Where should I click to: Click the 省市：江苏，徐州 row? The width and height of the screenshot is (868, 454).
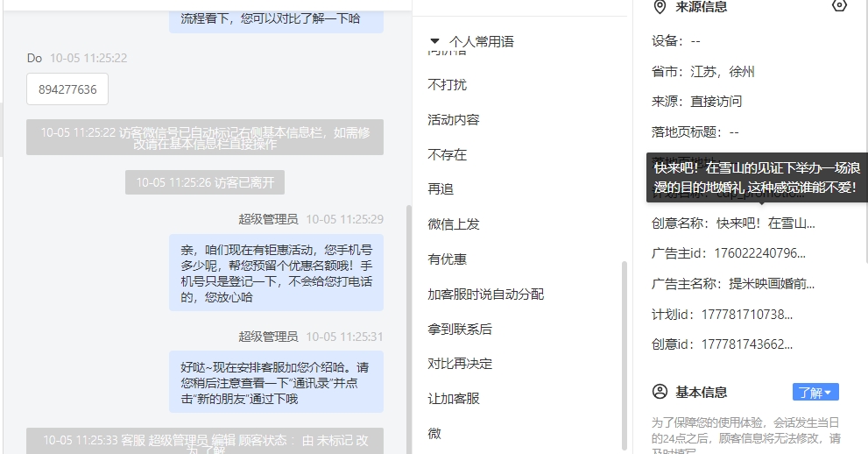tap(703, 71)
